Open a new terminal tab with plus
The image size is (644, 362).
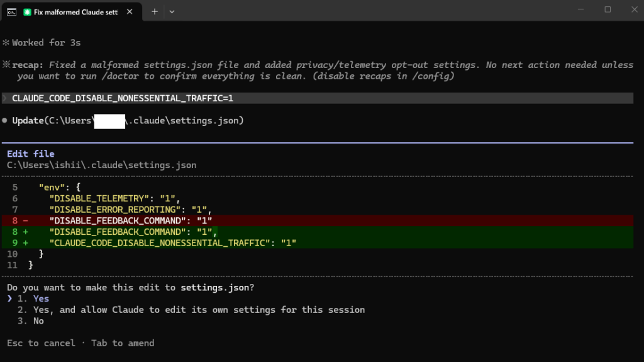pos(155,12)
